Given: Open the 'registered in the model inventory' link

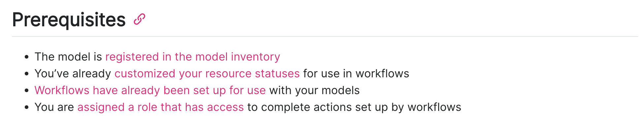Looking at the screenshot, I should 193,57.
